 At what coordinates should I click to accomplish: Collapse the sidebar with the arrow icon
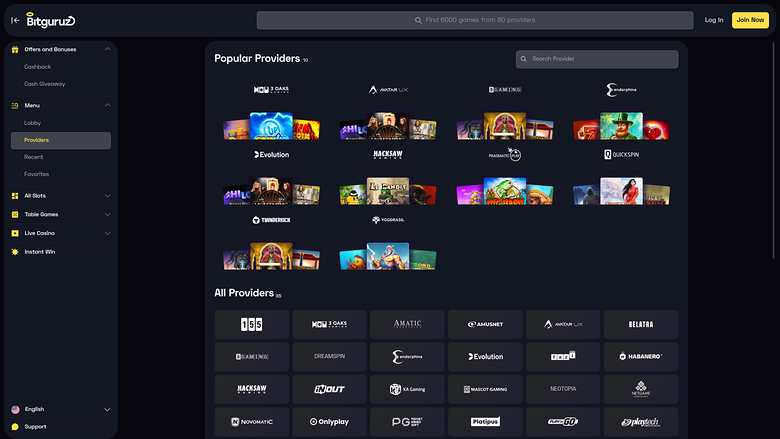(x=15, y=20)
